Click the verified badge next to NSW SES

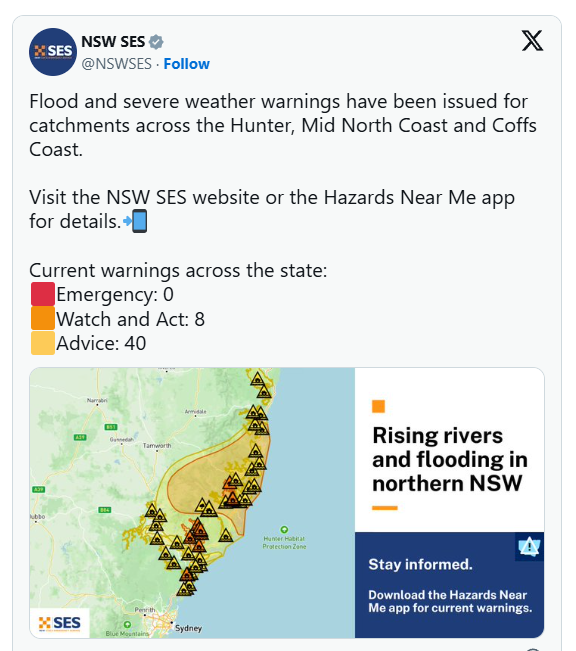pyautogui.click(x=156, y=42)
